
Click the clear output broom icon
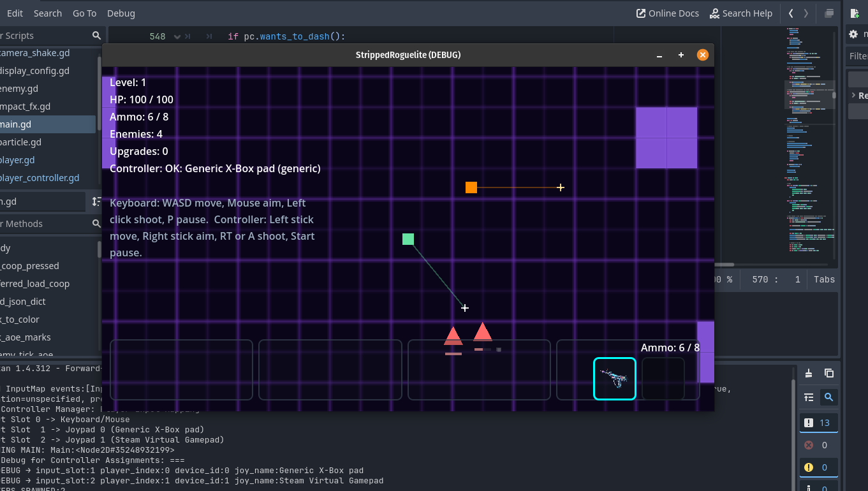click(x=809, y=374)
